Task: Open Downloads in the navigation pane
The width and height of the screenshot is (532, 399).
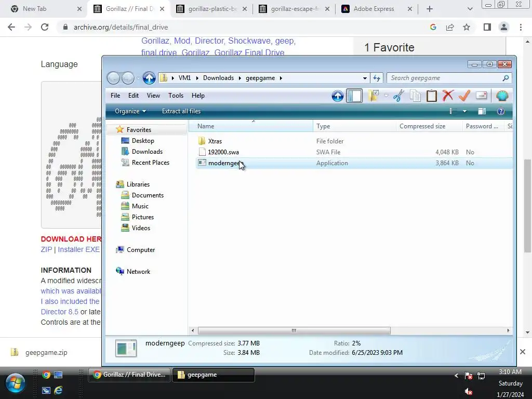Action: point(147,152)
